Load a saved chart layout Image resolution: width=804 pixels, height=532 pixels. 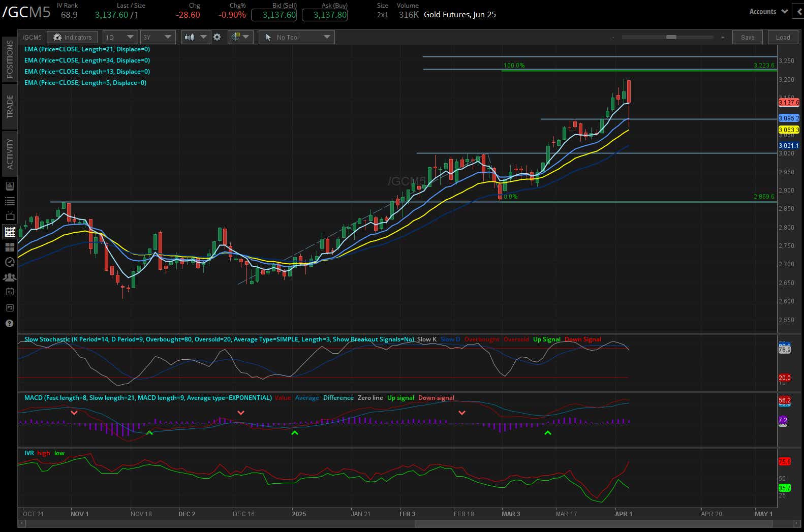(783, 37)
